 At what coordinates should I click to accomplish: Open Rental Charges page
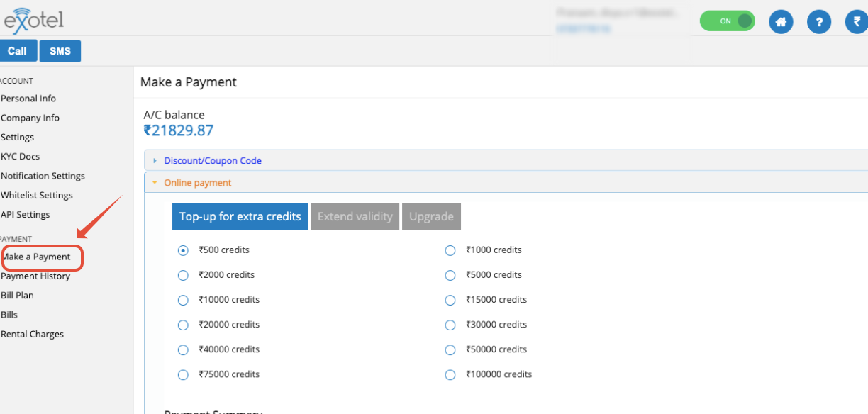33,334
